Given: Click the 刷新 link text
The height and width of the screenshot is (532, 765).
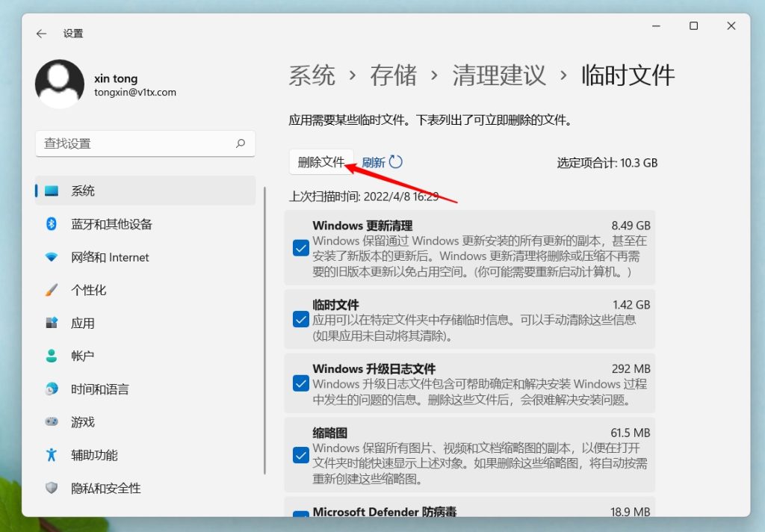Looking at the screenshot, I should 373,163.
